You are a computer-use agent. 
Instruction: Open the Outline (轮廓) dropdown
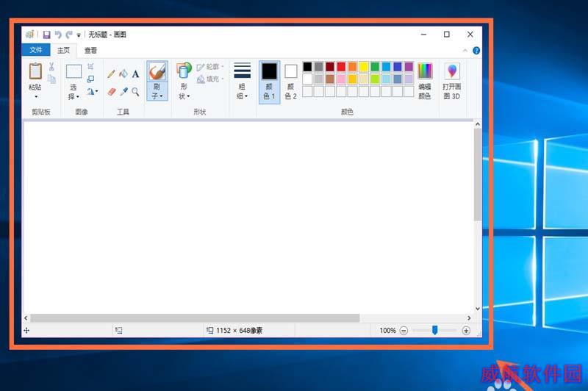[210, 67]
